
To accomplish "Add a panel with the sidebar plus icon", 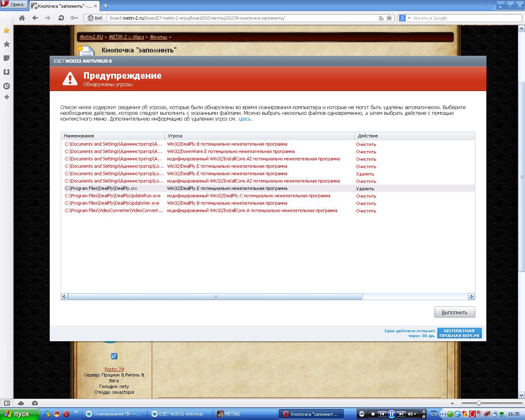I will click(x=7, y=97).
